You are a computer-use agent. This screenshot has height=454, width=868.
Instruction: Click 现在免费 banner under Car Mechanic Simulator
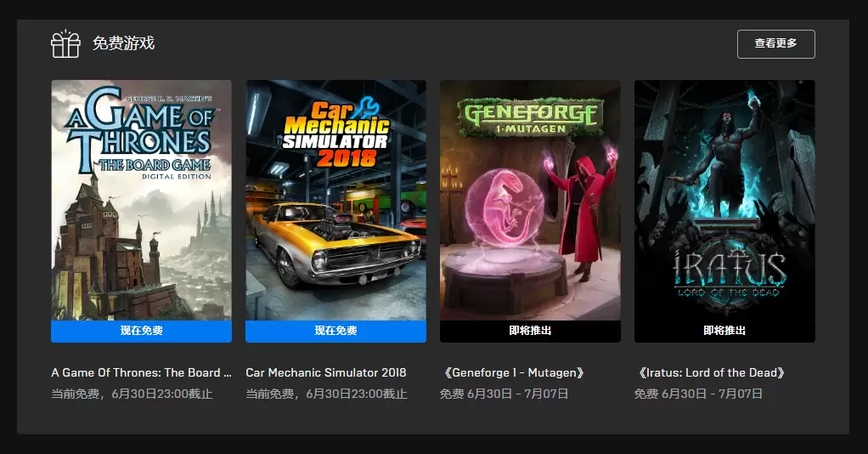tap(335, 331)
